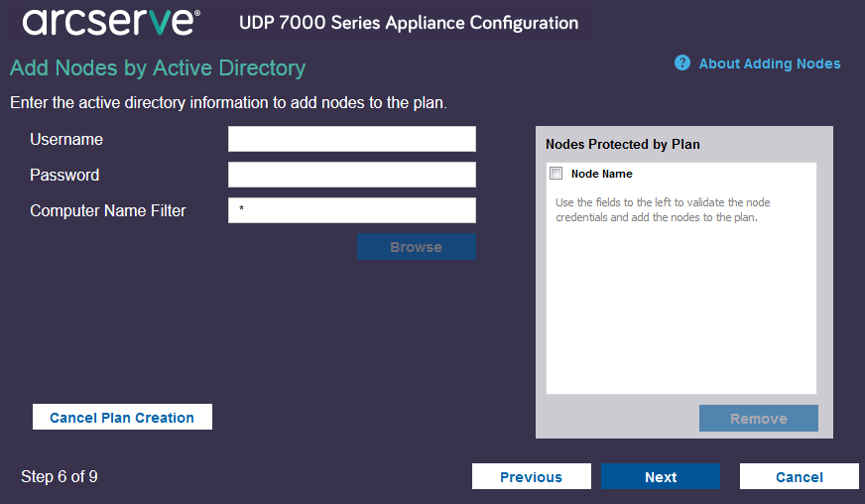Toggle the Node Name select-all checkbox

(x=556, y=174)
